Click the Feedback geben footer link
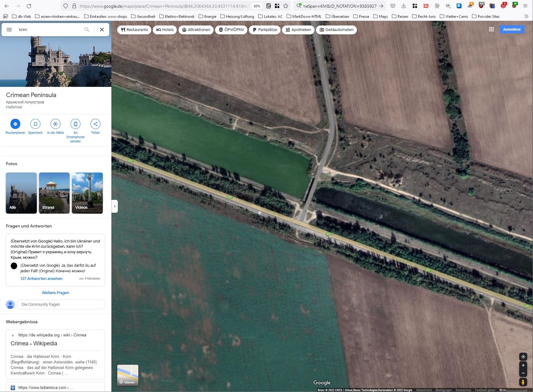 [485, 390]
